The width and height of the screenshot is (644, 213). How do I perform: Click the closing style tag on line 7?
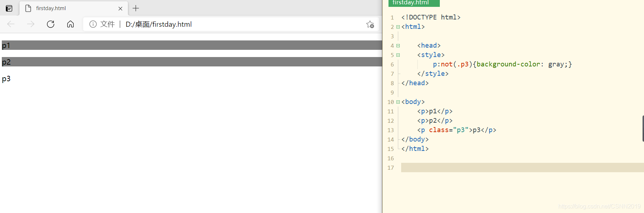433,74
